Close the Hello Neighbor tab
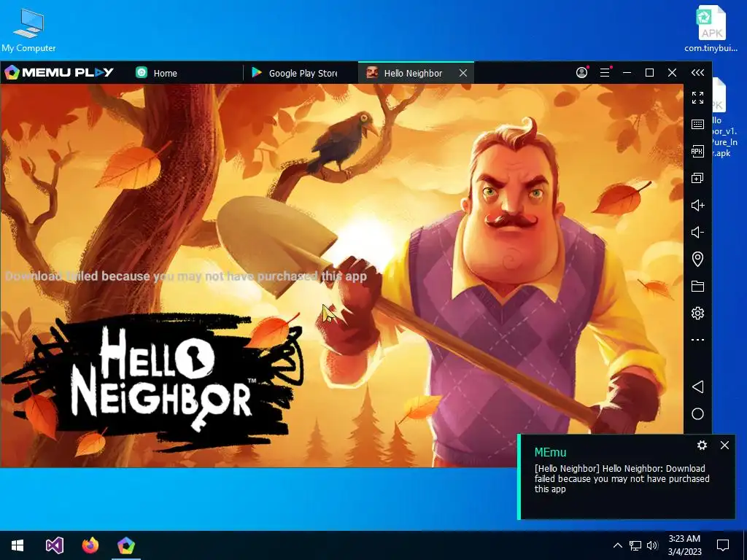 click(463, 73)
